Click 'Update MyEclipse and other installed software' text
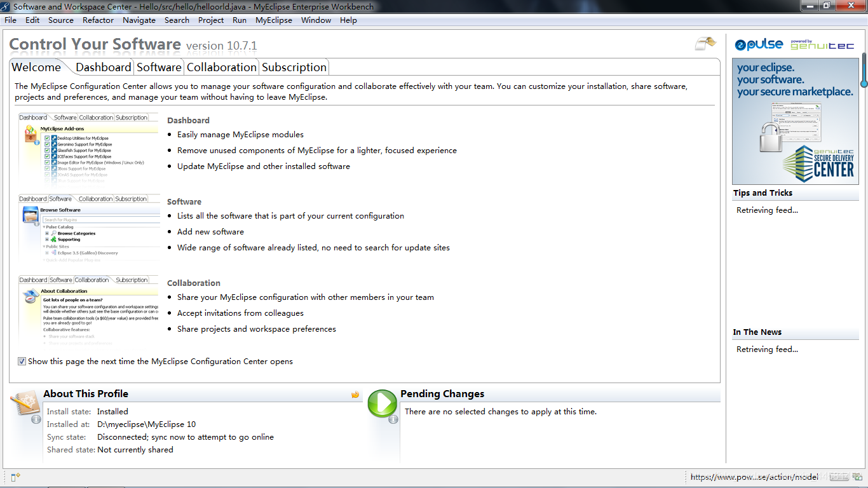The height and width of the screenshot is (488, 868). click(264, 166)
